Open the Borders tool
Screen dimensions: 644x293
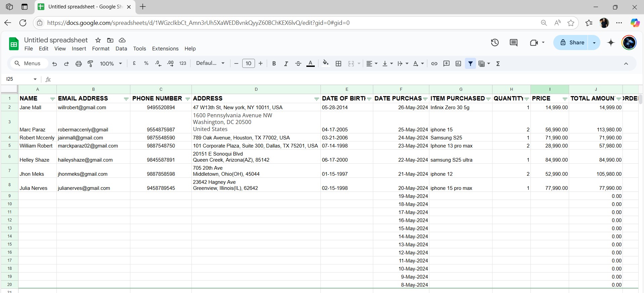click(x=338, y=64)
